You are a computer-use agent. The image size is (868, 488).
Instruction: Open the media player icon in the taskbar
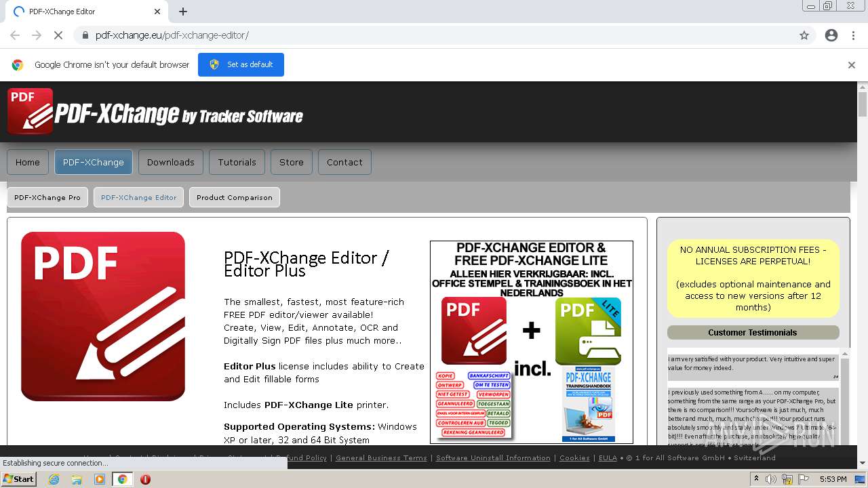100,479
